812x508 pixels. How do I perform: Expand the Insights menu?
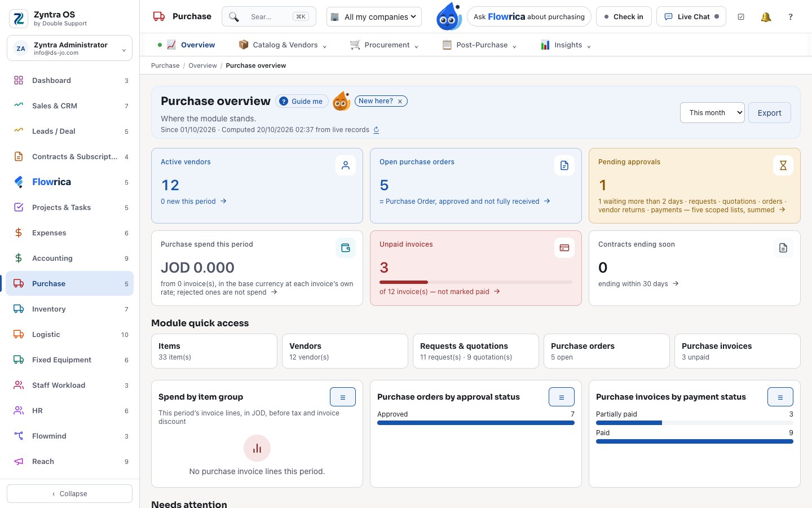click(x=566, y=45)
